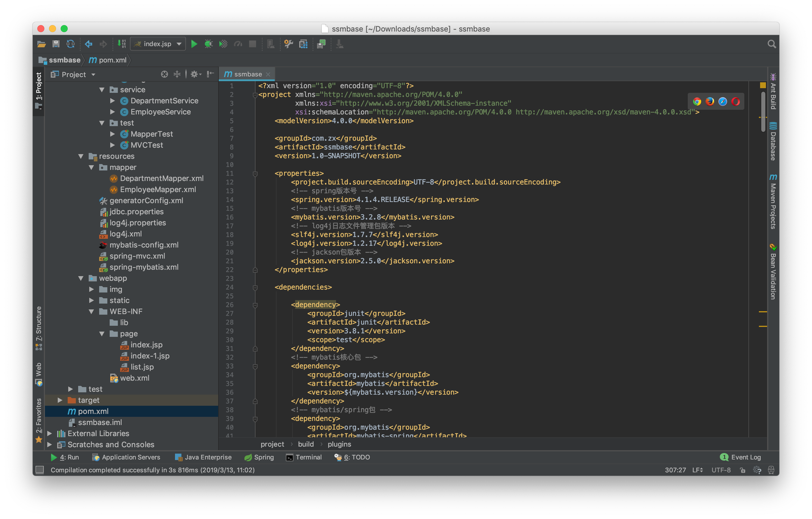Viewport: 812px width, 519px height.
Task: Open preview in Safari browser icon
Action: pyautogui.click(x=723, y=102)
